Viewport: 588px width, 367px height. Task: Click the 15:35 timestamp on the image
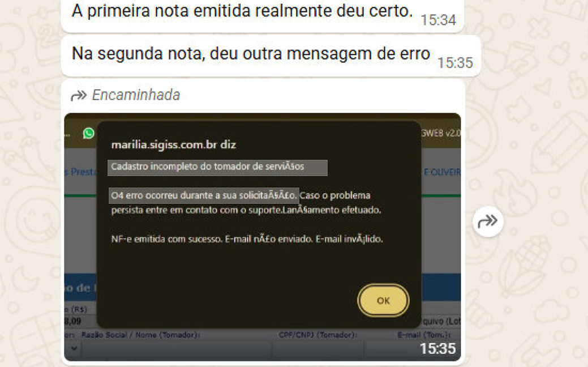click(437, 349)
